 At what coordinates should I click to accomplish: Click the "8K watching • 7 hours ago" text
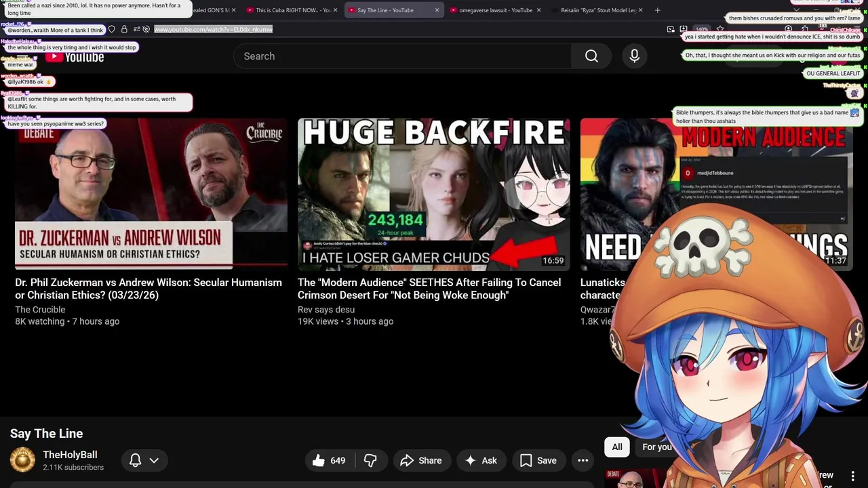point(67,321)
